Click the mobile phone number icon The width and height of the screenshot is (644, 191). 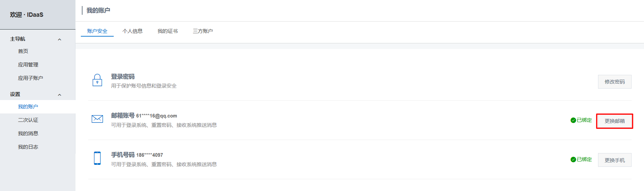pos(97,158)
